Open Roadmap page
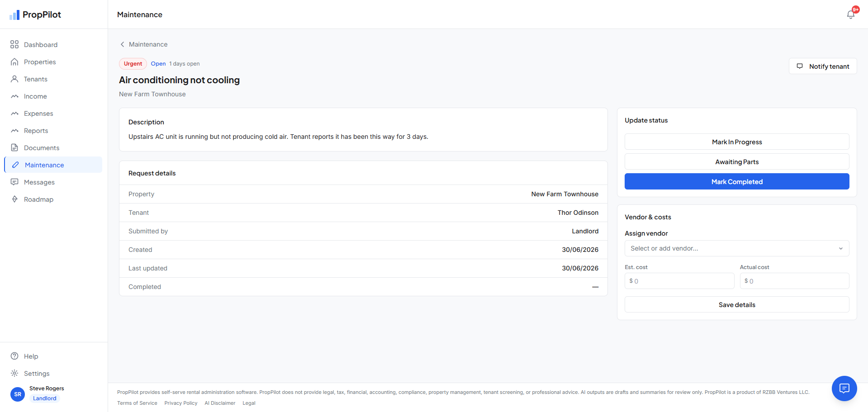868x412 pixels. pos(53,199)
